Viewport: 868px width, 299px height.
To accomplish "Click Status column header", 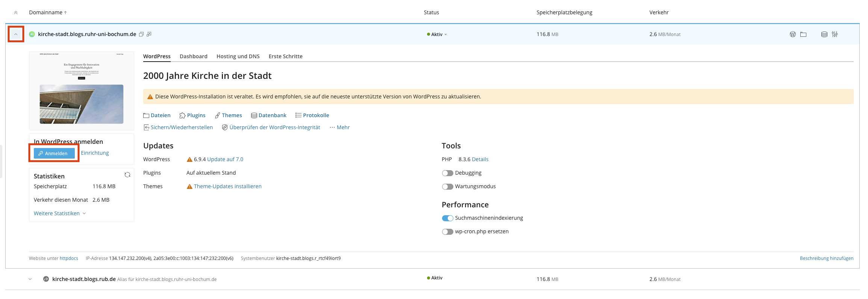I will point(431,12).
